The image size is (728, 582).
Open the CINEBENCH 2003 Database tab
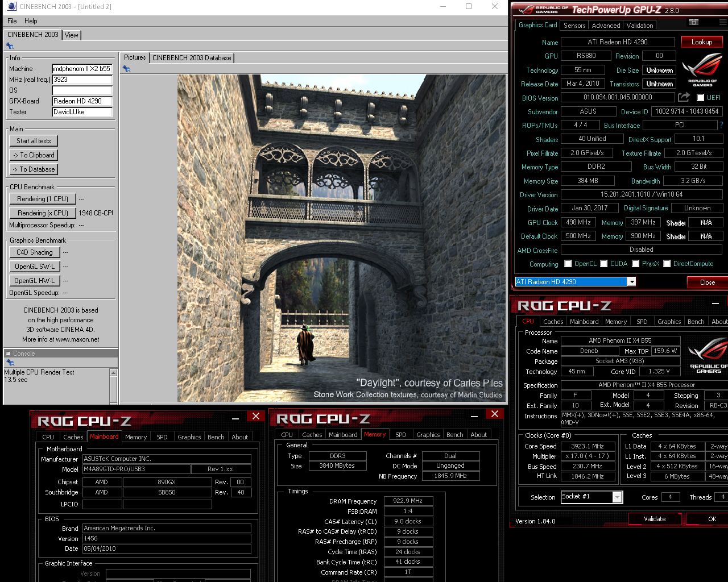[x=192, y=58]
